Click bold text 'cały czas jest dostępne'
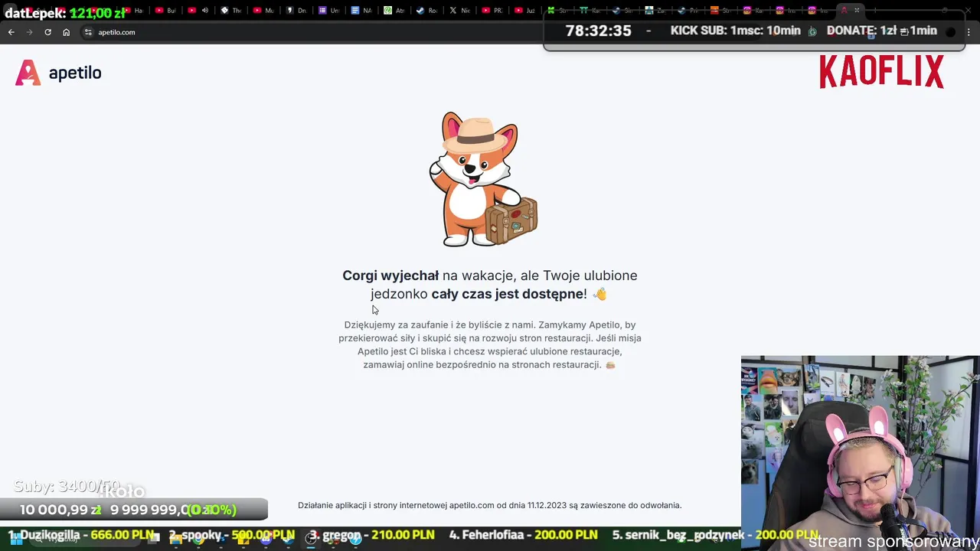This screenshot has height=551, width=980. point(507,294)
